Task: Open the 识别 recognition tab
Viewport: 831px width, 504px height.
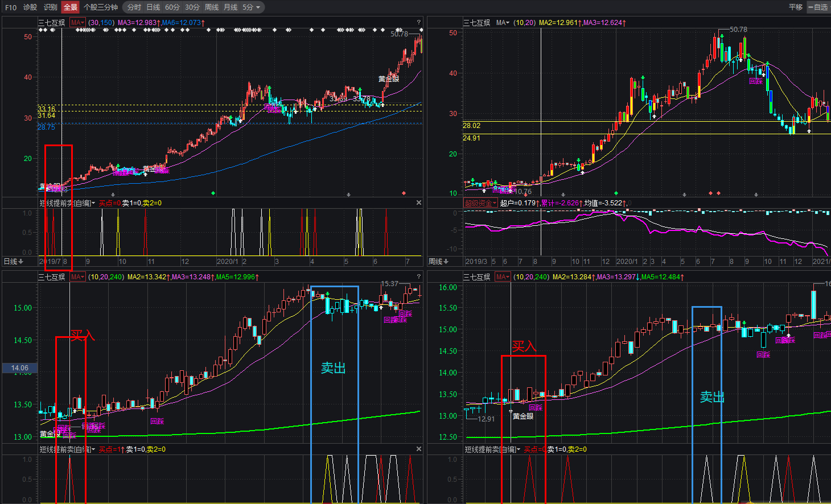Action: pyautogui.click(x=51, y=7)
